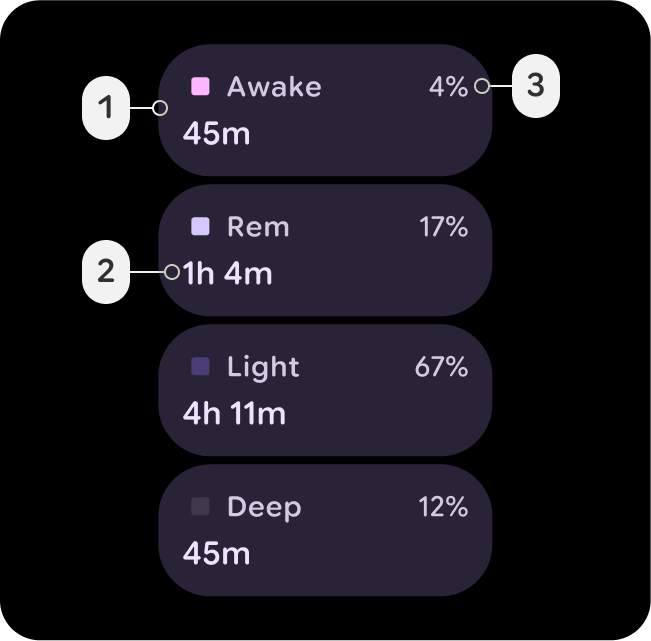Open the Light sleep stage card

[325, 390]
